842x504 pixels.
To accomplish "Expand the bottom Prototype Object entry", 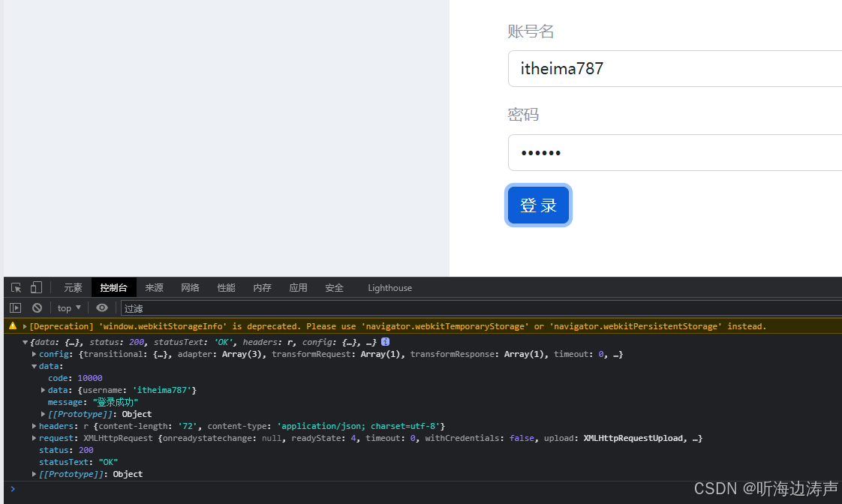I will pyautogui.click(x=34, y=474).
